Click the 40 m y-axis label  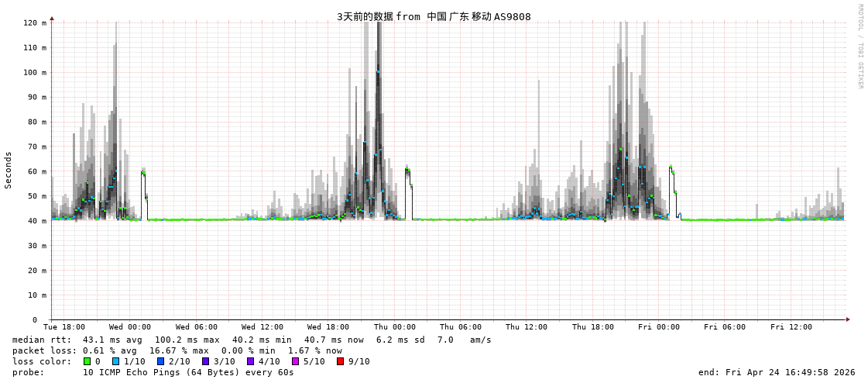pos(36,221)
